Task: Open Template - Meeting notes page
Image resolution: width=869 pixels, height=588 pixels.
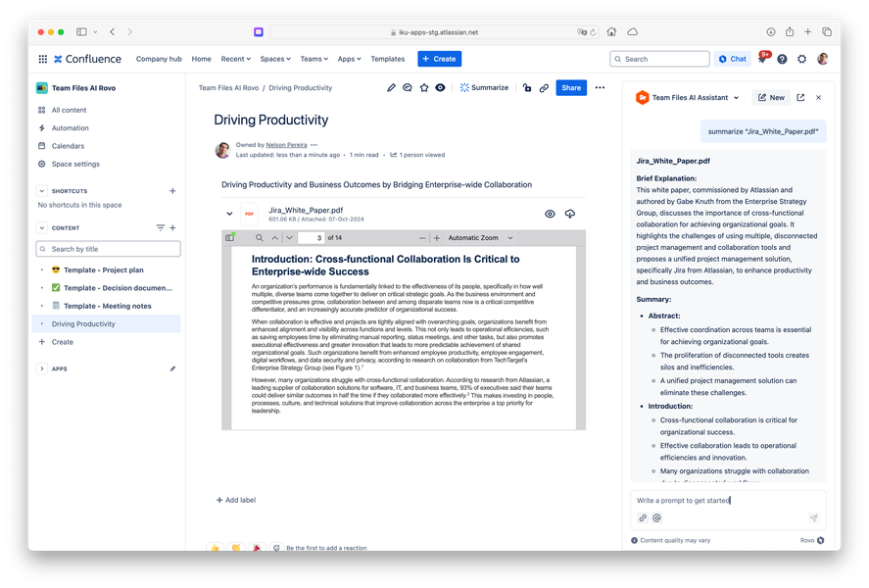Action: tap(108, 306)
